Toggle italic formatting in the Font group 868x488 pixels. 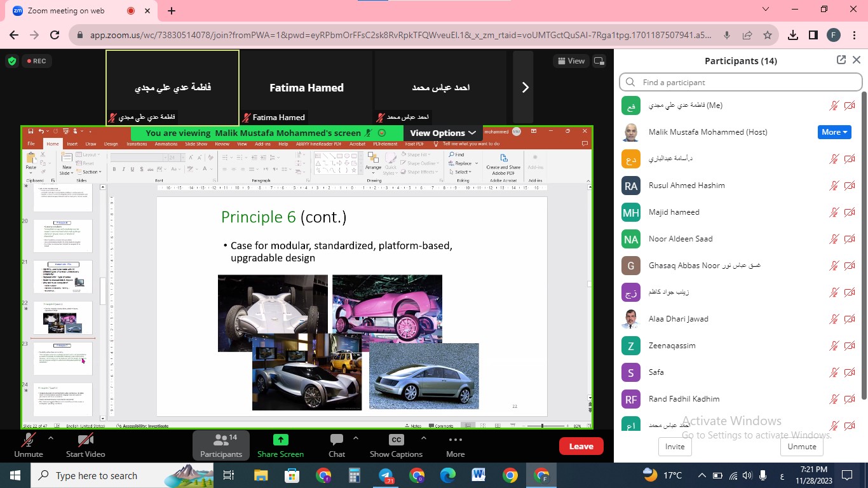point(123,169)
